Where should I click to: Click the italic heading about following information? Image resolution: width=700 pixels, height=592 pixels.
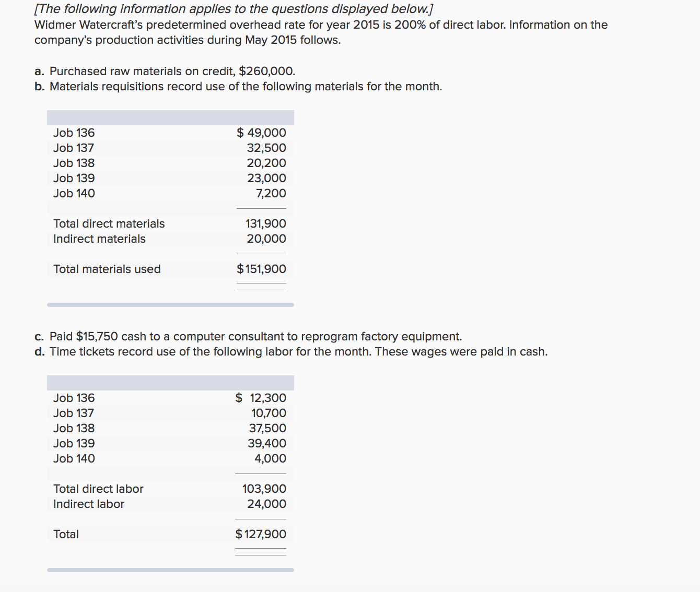click(234, 9)
